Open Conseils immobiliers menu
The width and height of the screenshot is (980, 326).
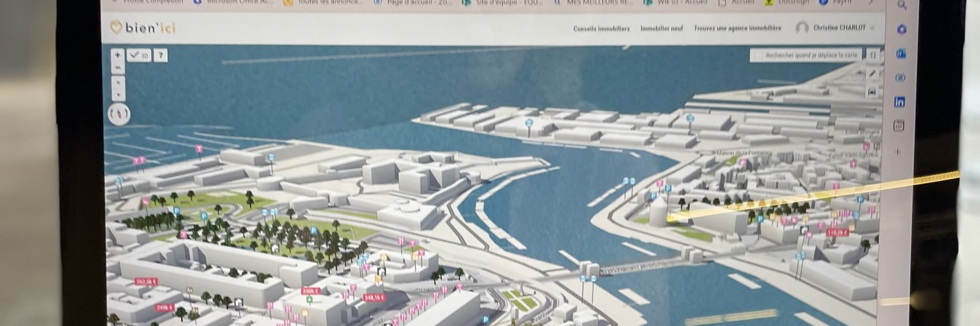601,28
